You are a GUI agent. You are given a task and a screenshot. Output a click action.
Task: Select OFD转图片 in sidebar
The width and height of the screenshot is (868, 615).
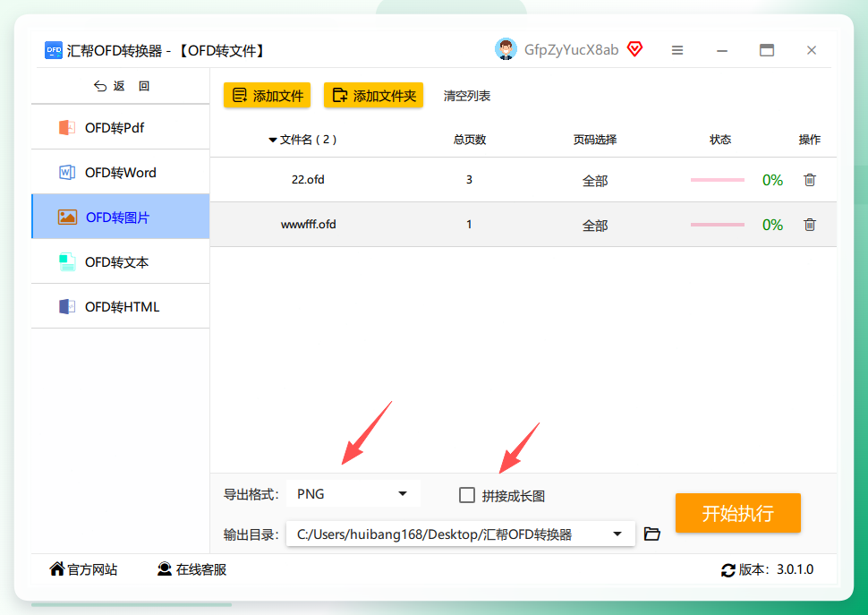coord(121,217)
